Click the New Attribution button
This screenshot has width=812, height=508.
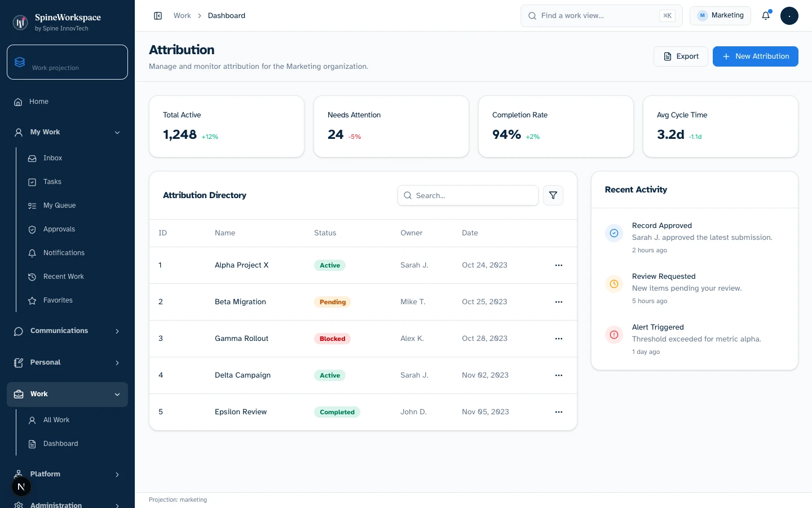[x=756, y=56]
